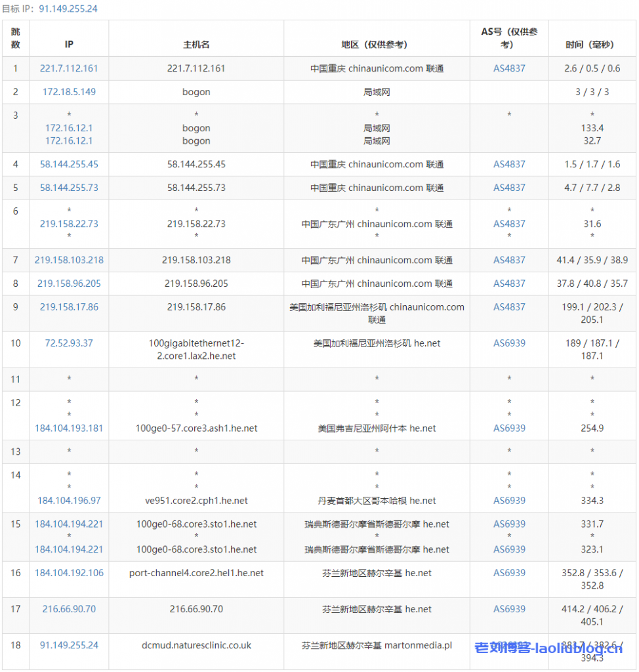
Task: Click the Copenhagen hop link 184.104.196.97
Action: click(69, 501)
